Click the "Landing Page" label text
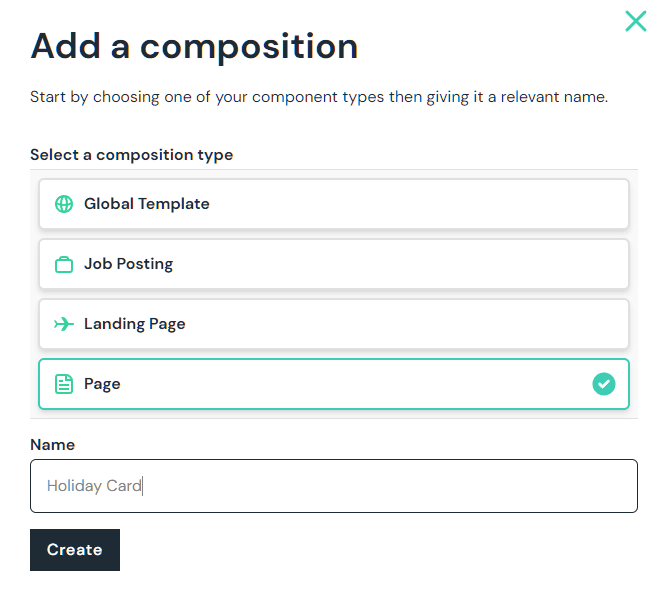663x606 pixels. click(134, 324)
